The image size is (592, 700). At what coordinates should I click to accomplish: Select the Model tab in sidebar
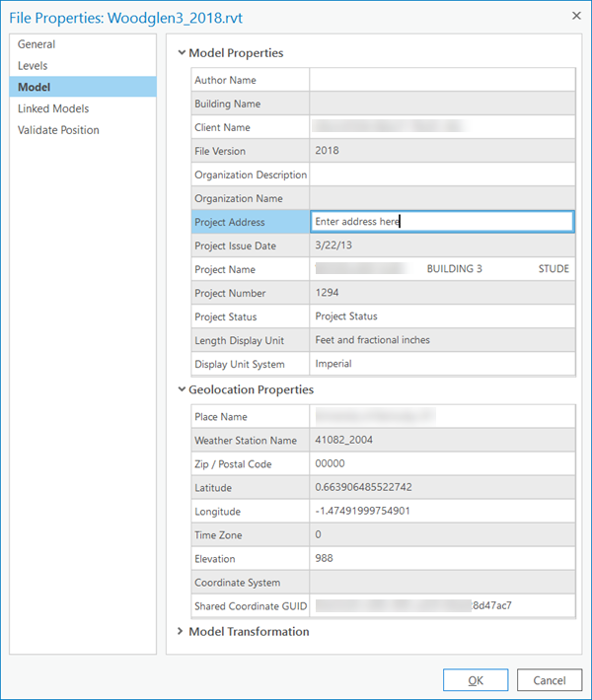point(35,87)
